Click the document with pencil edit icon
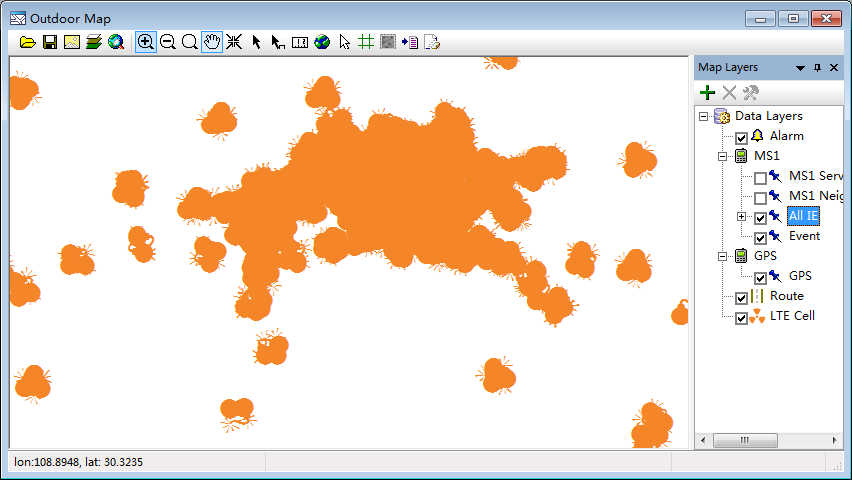This screenshot has height=480, width=852. tap(432, 42)
